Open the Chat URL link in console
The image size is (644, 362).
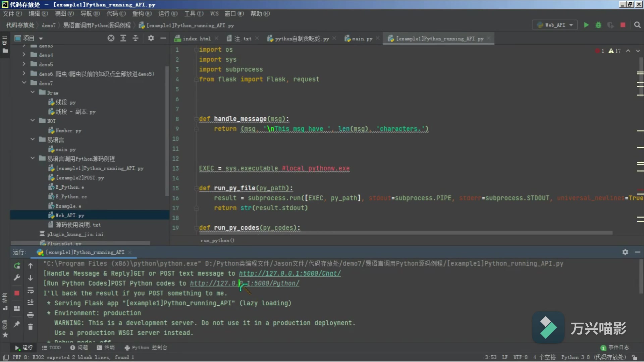[x=289, y=274]
